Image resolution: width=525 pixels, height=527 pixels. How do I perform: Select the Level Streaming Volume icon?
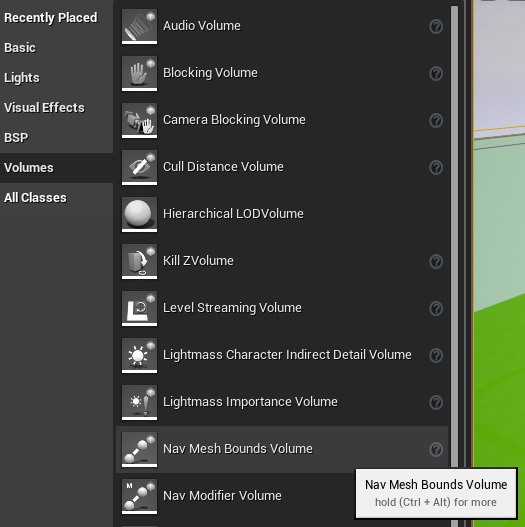(x=139, y=309)
